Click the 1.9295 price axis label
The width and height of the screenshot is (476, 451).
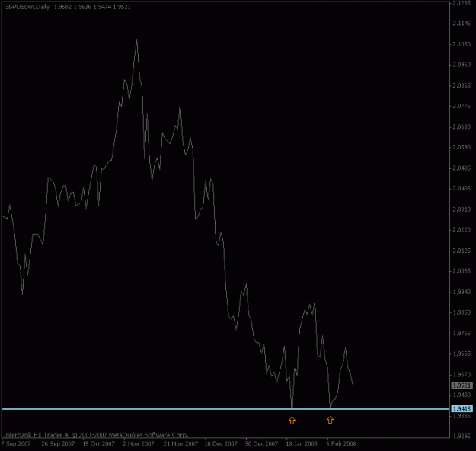[x=462, y=437]
